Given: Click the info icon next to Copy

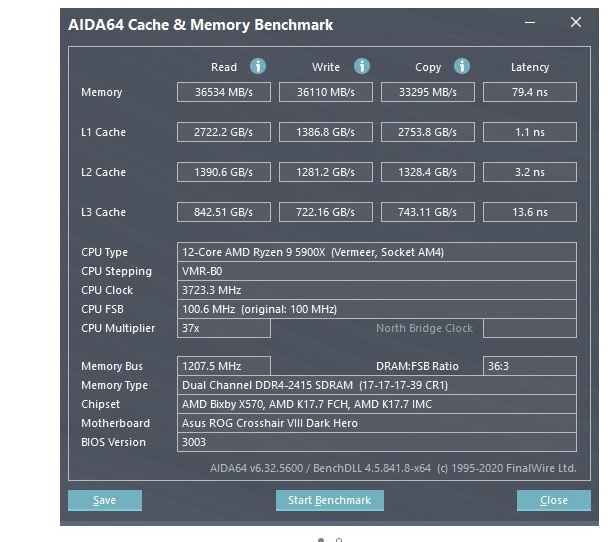Looking at the screenshot, I should (462, 67).
